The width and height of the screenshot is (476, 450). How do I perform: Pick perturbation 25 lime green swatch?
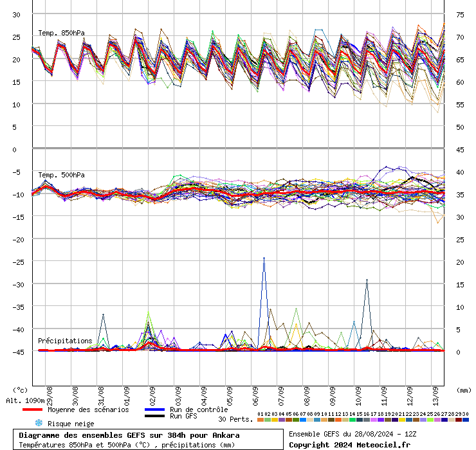[x=430, y=420]
